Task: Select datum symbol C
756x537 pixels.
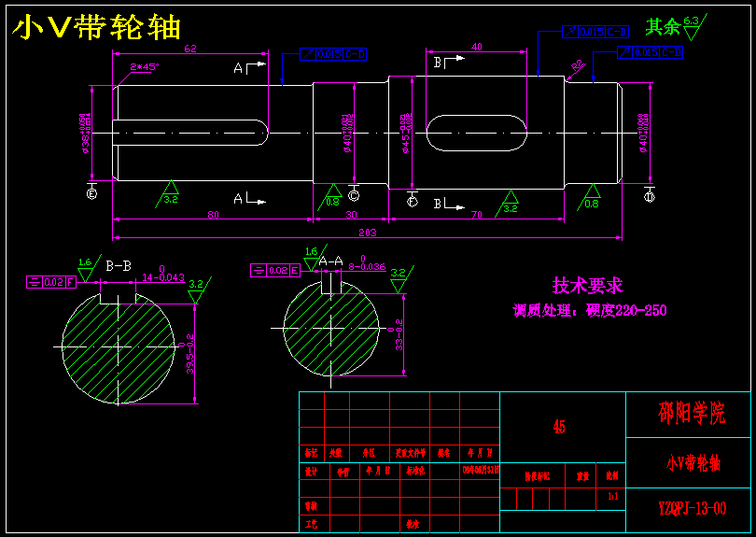Action: pyautogui.click(x=354, y=195)
